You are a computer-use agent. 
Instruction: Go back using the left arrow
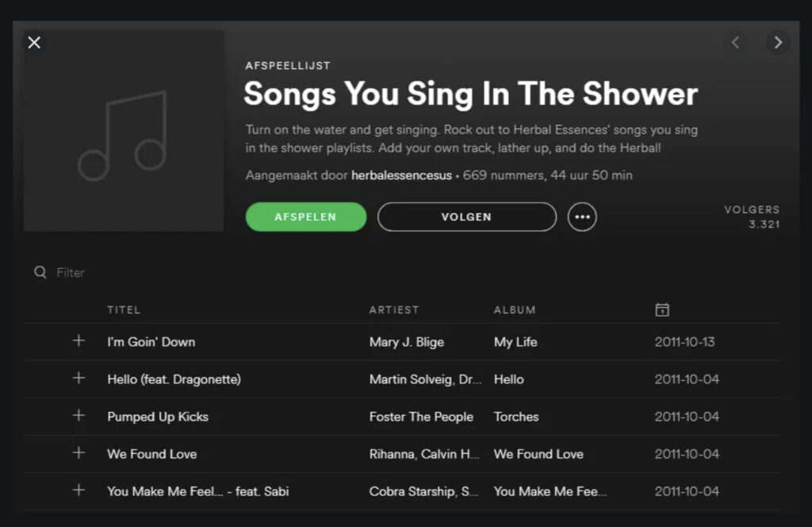click(x=736, y=43)
